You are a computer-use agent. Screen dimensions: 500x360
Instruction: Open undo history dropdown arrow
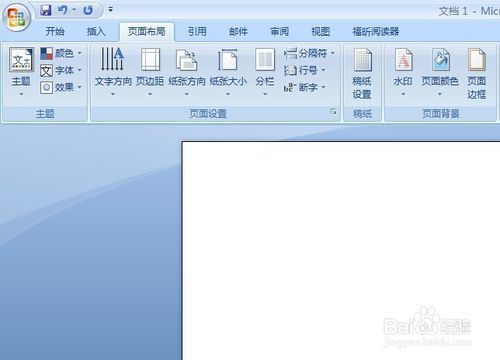click(74, 10)
